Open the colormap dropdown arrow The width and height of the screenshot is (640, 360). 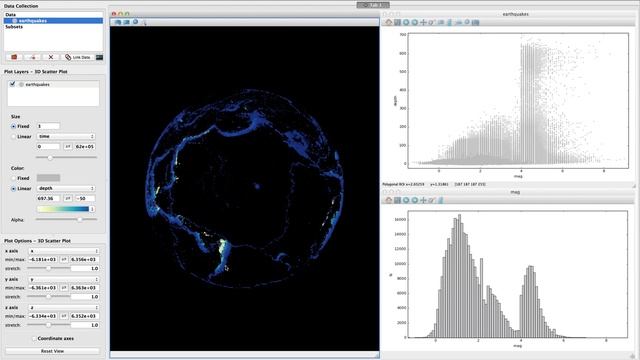click(92, 209)
